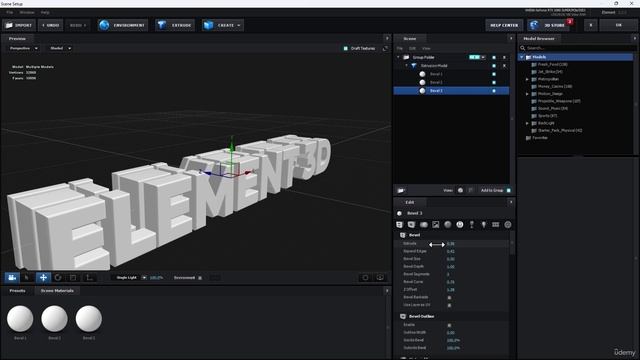640x360 pixels.
Task: Open the trophy-shaped icon in Edit panel
Action: click(x=472, y=224)
